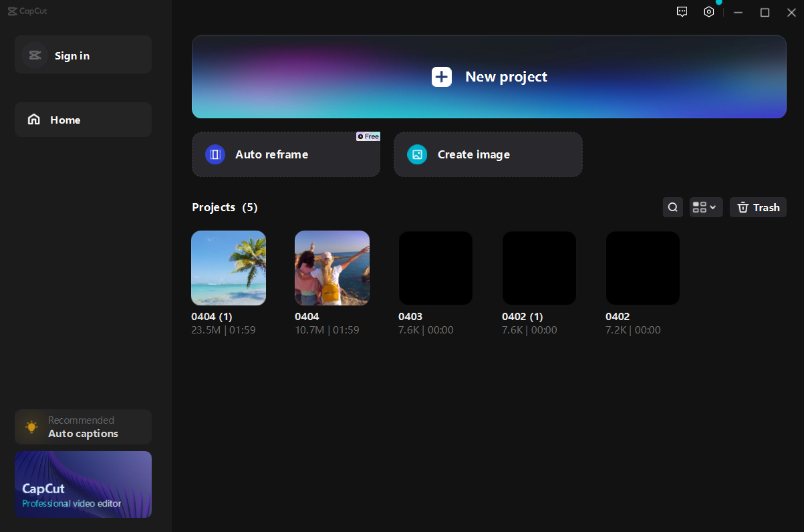Click the Auto reframe icon
Image resolution: width=804 pixels, height=532 pixels.
click(215, 154)
